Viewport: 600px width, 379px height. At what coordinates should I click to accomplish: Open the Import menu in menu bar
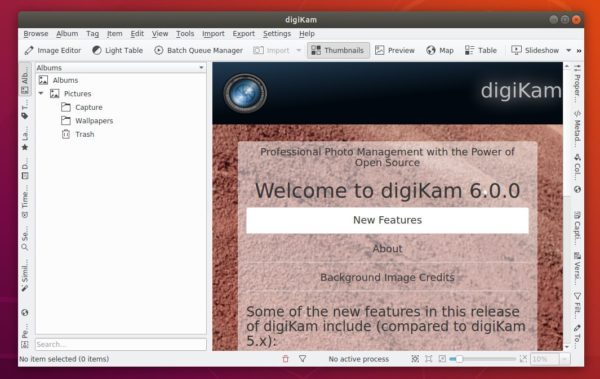tap(213, 34)
